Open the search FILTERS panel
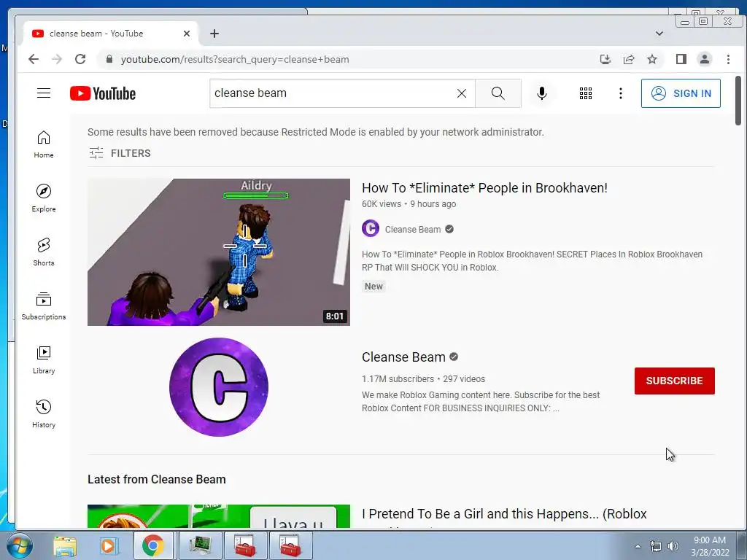747x560 pixels. [x=120, y=153]
